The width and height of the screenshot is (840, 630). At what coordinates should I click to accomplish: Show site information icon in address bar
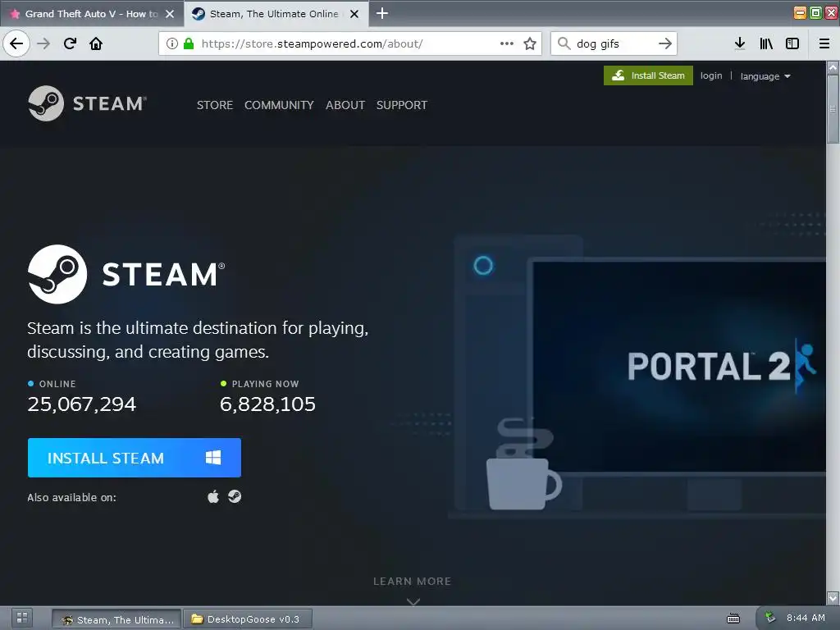tap(172, 43)
